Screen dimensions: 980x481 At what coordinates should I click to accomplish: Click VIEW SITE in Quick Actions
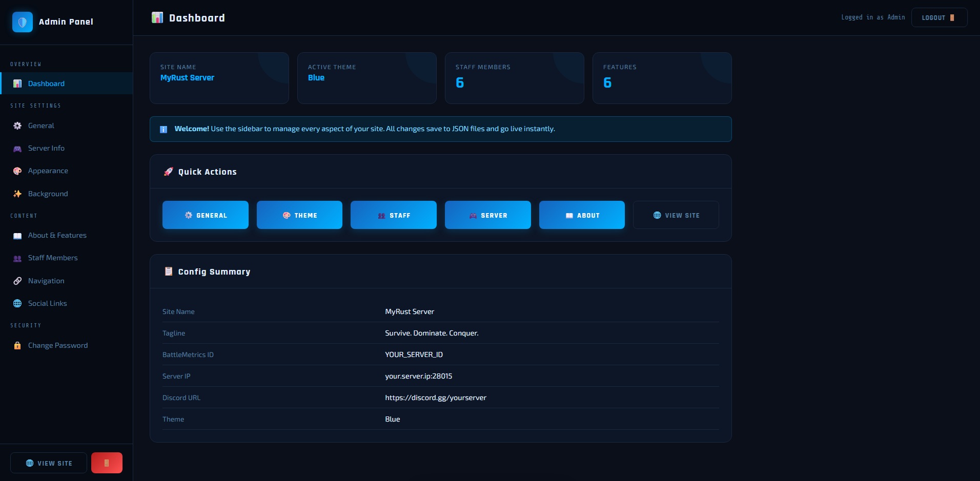[676, 215]
